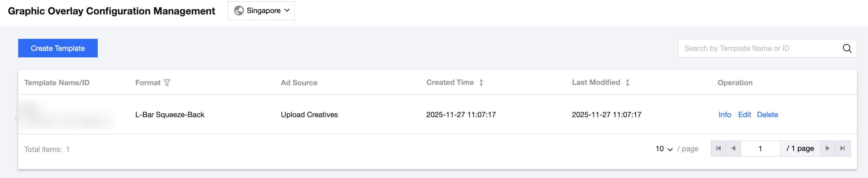Click the globe icon beside Singapore
The image size is (868, 178).
coord(239,11)
